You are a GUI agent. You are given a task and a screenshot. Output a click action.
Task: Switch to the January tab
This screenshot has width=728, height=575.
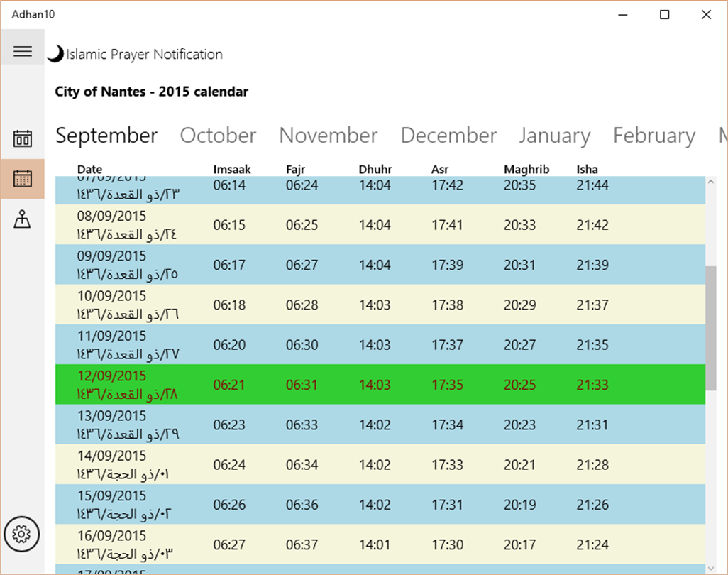(x=554, y=136)
